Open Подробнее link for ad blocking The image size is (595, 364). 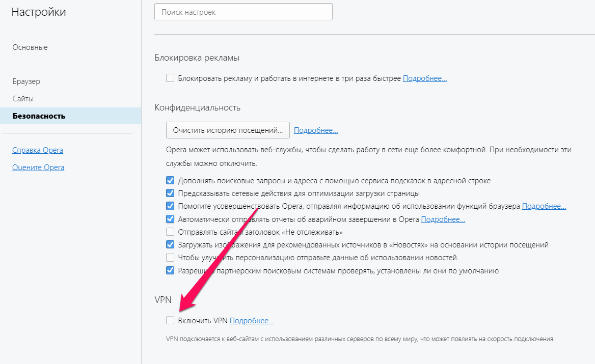tap(425, 78)
